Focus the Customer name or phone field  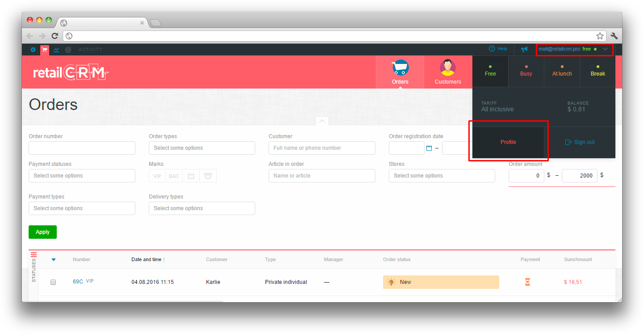pyautogui.click(x=322, y=148)
